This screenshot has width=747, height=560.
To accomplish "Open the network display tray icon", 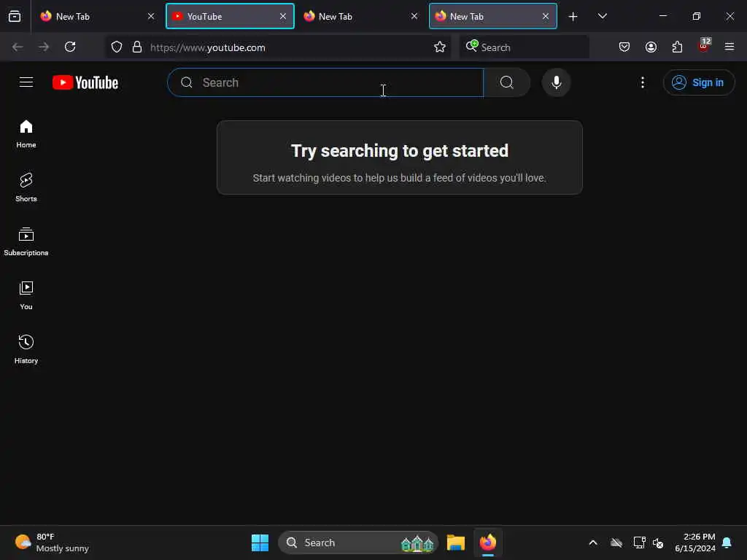I will (639, 542).
